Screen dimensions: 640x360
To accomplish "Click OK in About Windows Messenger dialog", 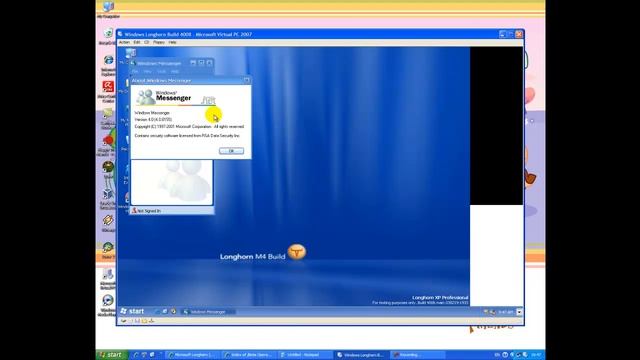I will click(x=231, y=151).
